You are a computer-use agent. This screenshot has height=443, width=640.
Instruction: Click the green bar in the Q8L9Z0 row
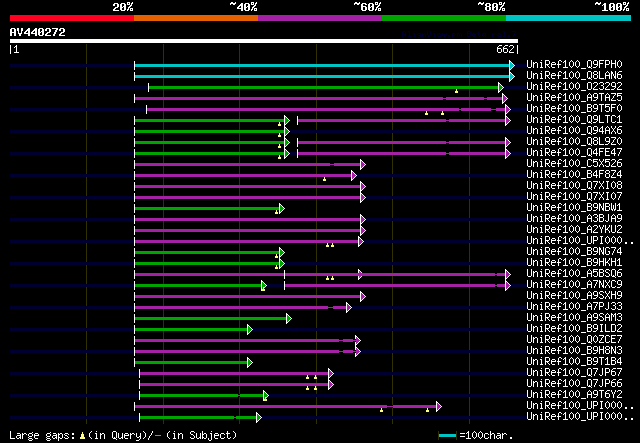pyautogui.click(x=209, y=142)
